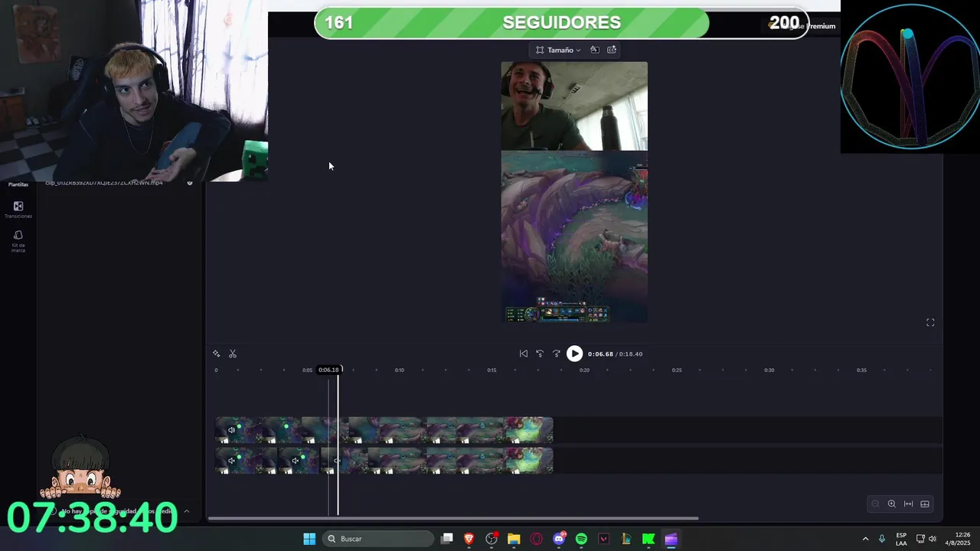Show hidden system tray icons
The image size is (980, 551).
click(x=865, y=539)
